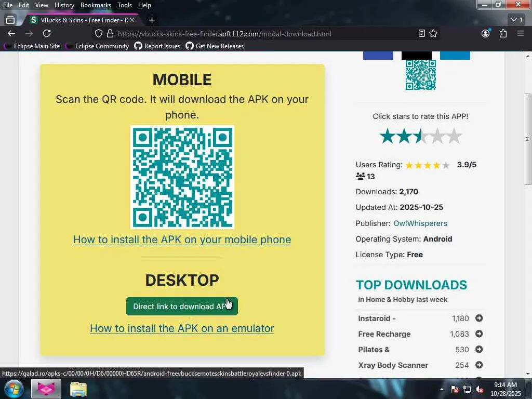This screenshot has width=532, height=399.
Task: Click the black share button above QR
Action: (x=416, y=56)
